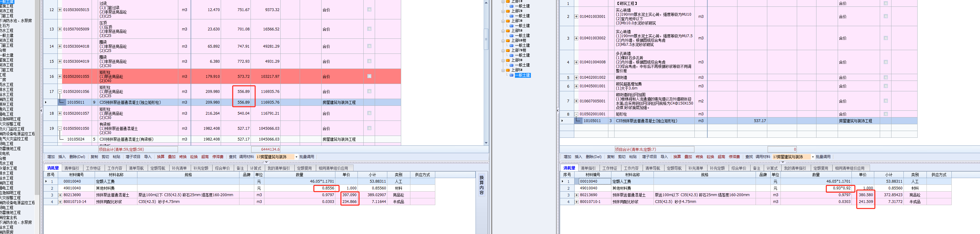980x234 pixels.
Task: Click the folder icon of 上部3#
Action: 508,21
